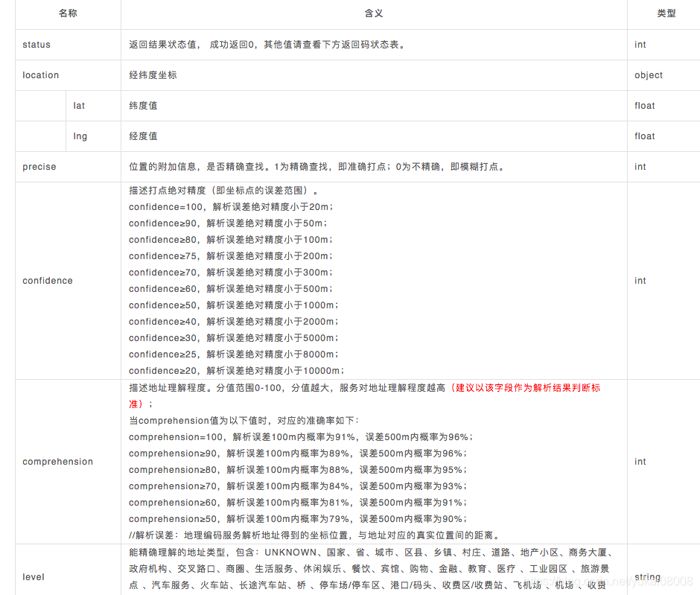Click the 含义 column header
The height and width of the screenshot is (595, 700).
[x=374, y=13]
